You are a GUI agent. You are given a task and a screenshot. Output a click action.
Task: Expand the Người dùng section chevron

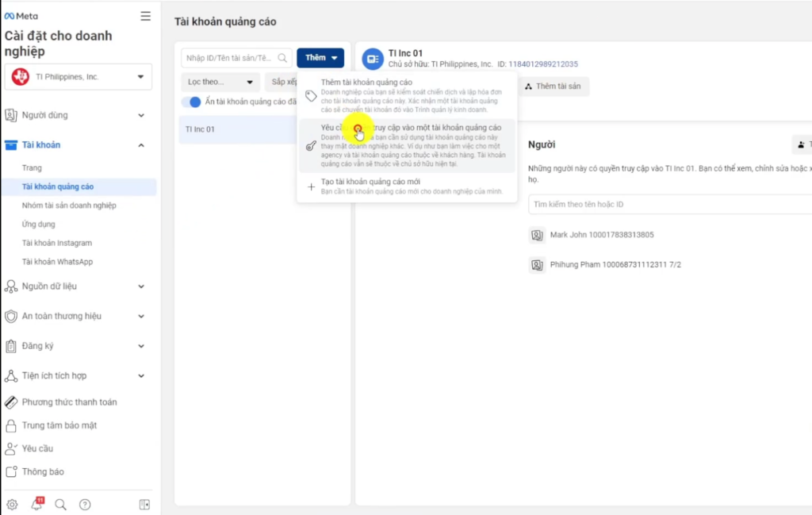tap(141, 116)
